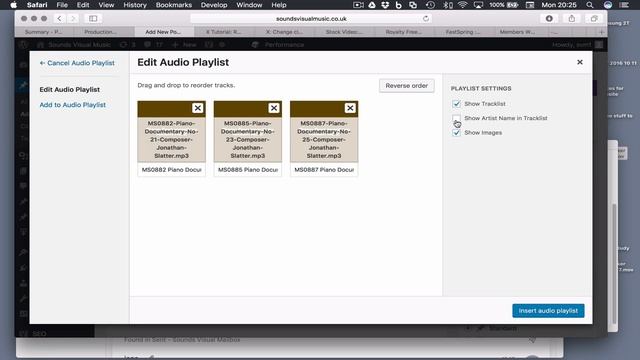Open the Window menu
Image resolution: width=640 pixels, height=360 pixels.
point(249,5)
